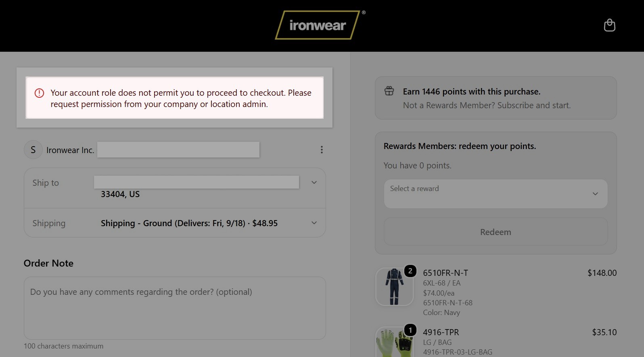The height and width of the screenshot is (357, 644).
Task: Click the '6XL-68 / EA' size text
Action: 442,283
